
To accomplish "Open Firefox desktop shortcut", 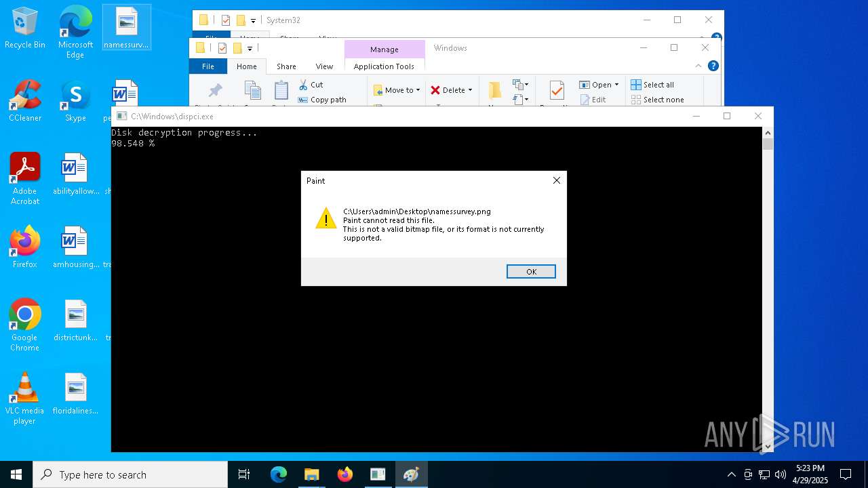I will (25, 247).
